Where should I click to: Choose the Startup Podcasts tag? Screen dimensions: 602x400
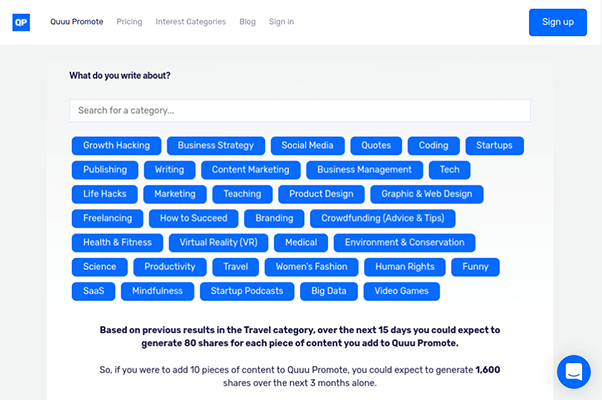(x=247, y=292)
